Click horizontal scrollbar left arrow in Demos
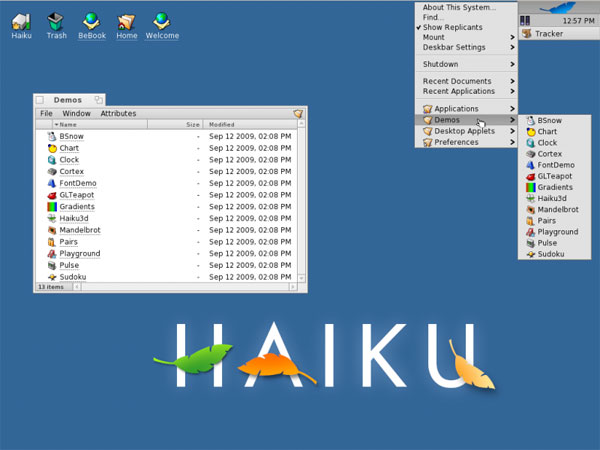 click(77, 287)
